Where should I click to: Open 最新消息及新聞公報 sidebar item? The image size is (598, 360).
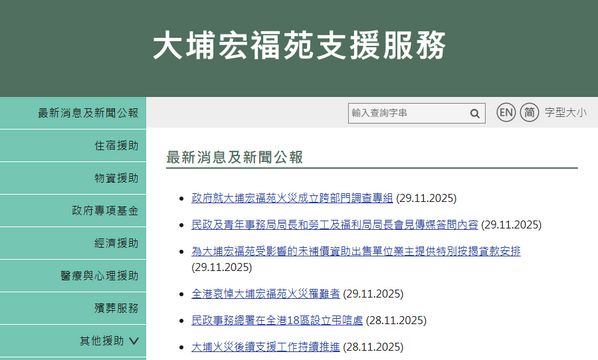coord(73,113)
